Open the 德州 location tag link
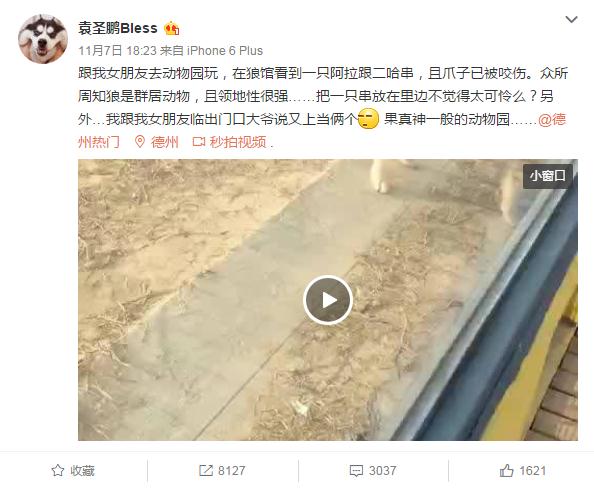 coord(165,142)
